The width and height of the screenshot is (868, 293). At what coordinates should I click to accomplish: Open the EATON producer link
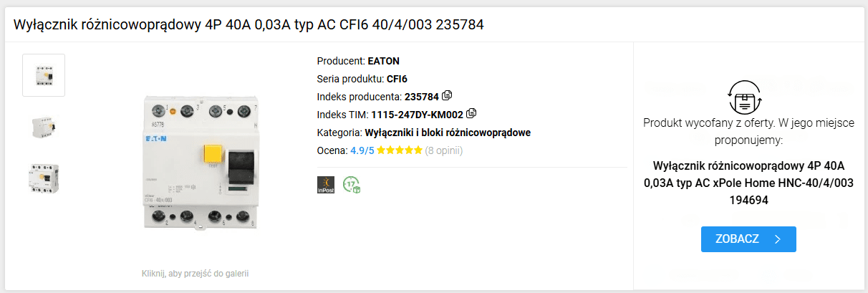383,61
